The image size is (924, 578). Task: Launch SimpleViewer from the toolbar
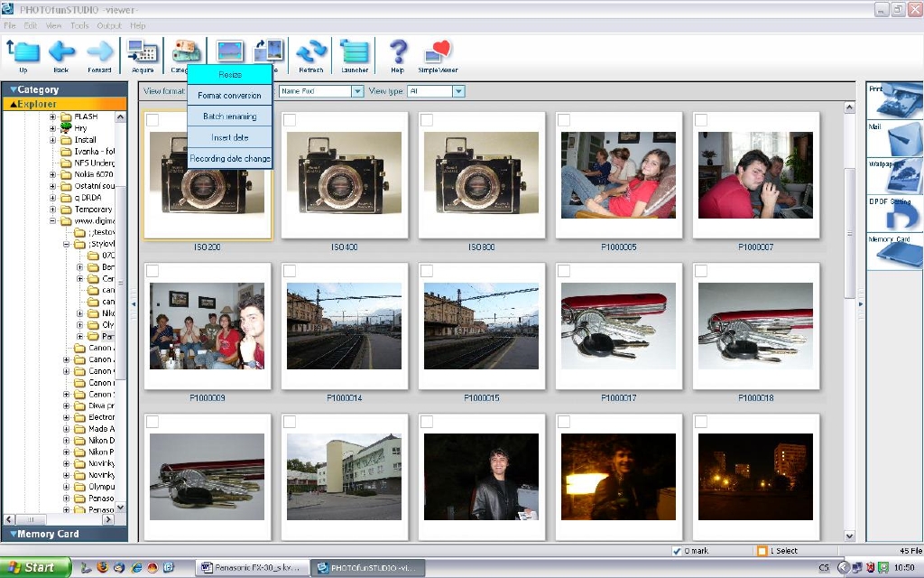tap(438, 53)
